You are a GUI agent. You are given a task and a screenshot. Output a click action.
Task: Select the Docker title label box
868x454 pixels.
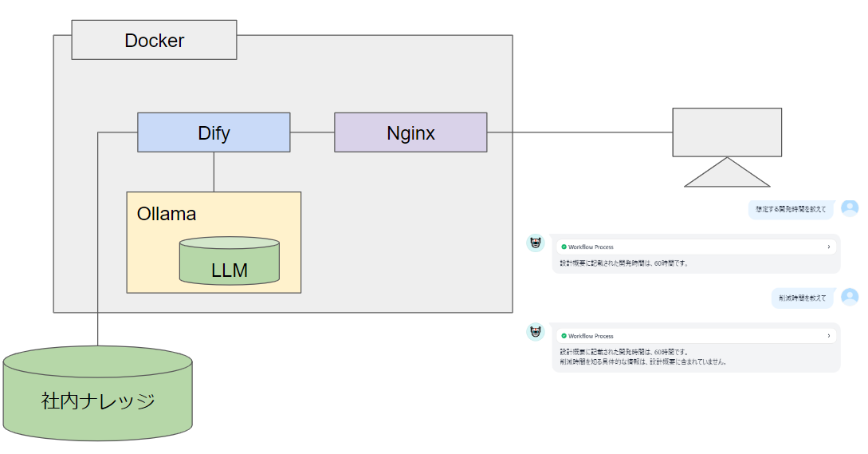point(154,41)
